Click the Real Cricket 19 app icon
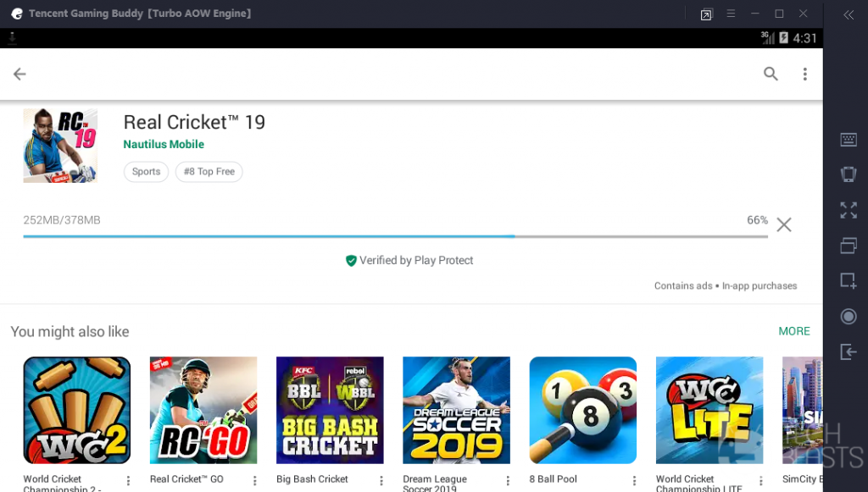The image size is (868, 492). 60,146
